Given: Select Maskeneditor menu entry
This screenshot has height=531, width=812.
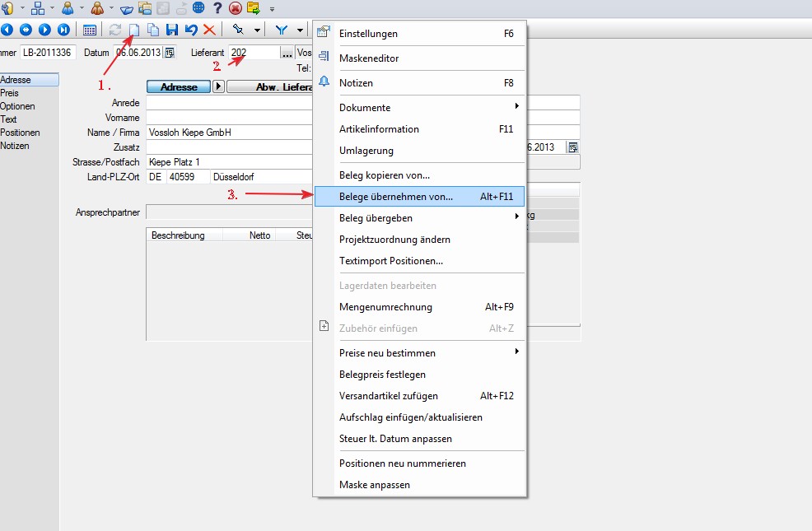Looking at the screenshot, I should (369, 58).
